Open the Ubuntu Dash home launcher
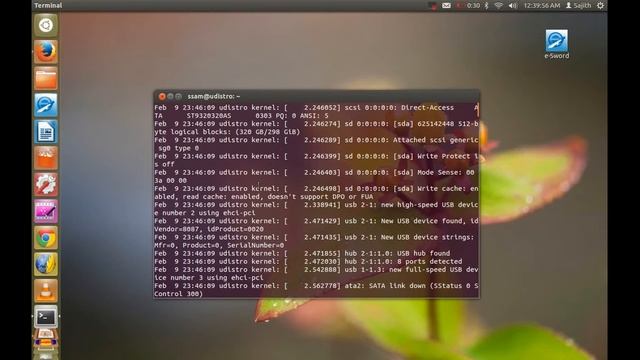The height and width of the screenshot is (360, 640). tap(46, 25)
